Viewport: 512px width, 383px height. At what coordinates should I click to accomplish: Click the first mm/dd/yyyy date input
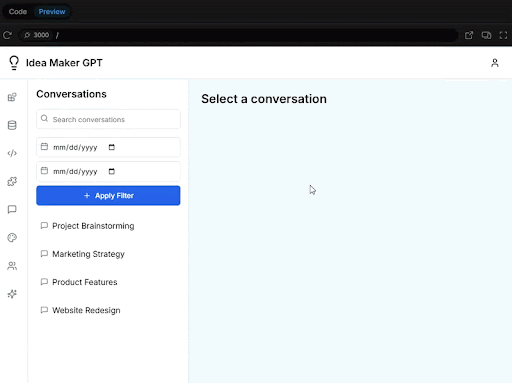point(108,147)
